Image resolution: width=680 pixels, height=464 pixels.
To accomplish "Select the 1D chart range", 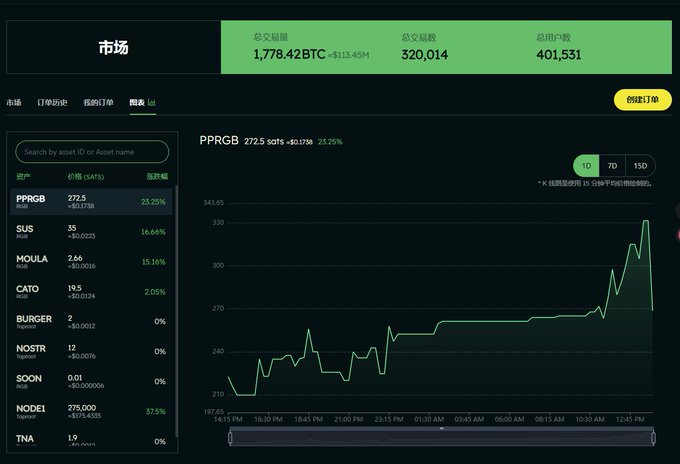I will (x=586, y=166).
